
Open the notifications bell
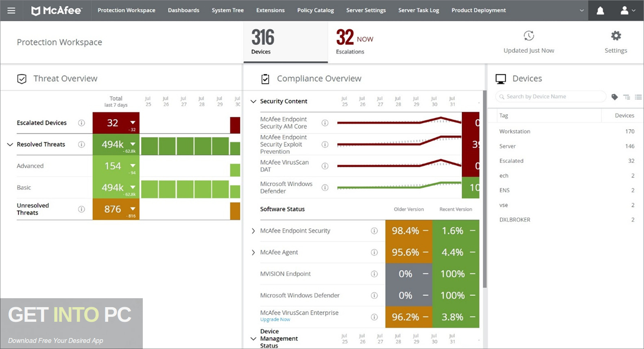click(600, 11)
